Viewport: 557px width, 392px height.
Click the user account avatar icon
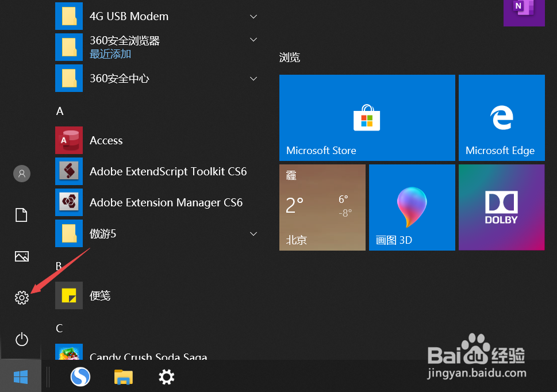coord(22,174)
